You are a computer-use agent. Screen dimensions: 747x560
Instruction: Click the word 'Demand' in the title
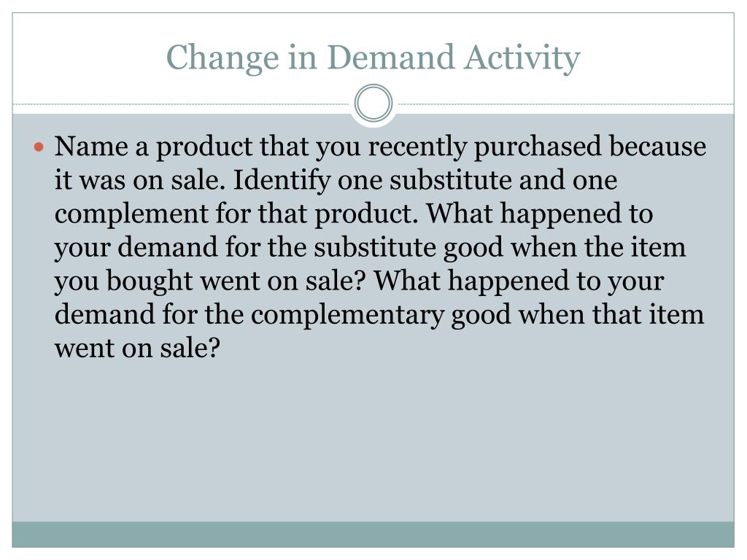click(x=391, y=57)
